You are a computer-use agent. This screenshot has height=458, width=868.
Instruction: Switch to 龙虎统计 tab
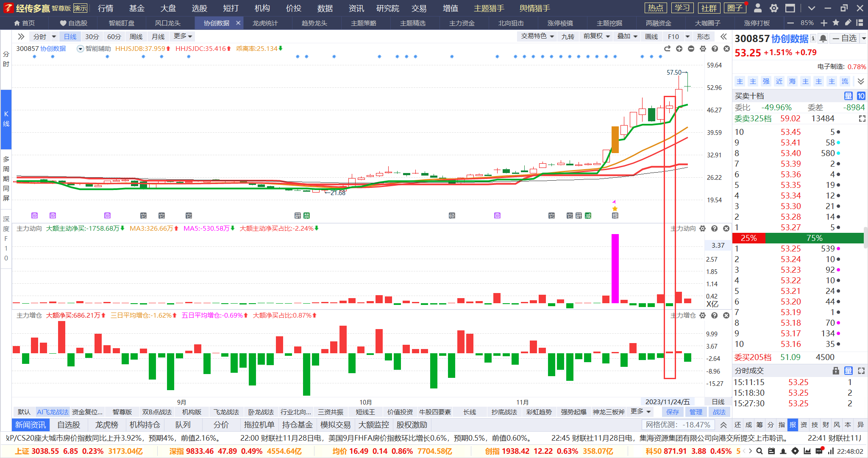(265, 23)
